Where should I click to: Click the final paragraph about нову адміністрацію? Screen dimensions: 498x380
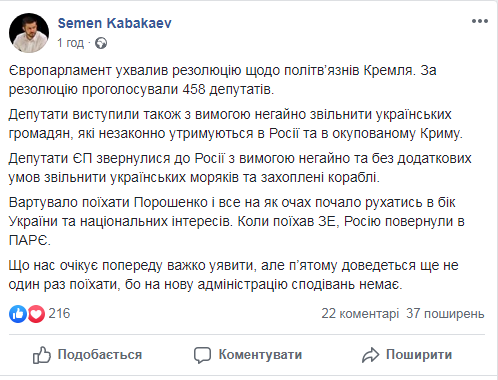click(x=233, y=275)
